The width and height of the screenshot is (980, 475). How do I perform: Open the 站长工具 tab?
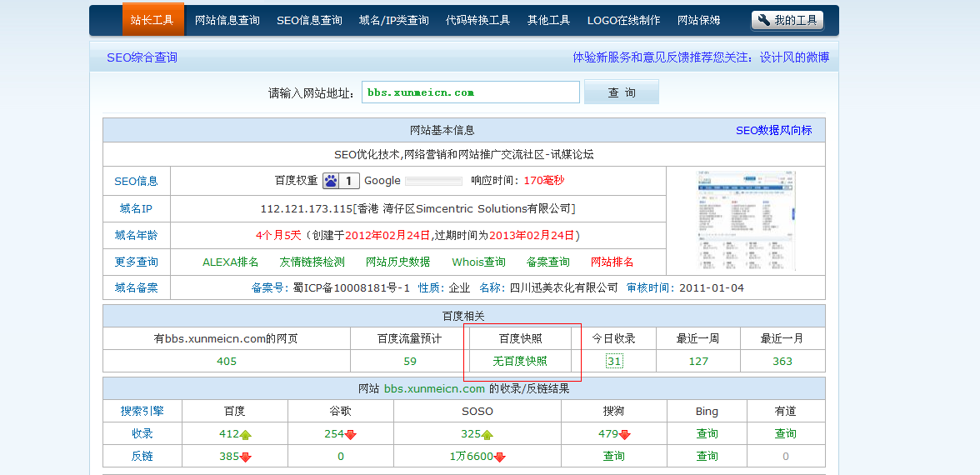click(152, 20)
